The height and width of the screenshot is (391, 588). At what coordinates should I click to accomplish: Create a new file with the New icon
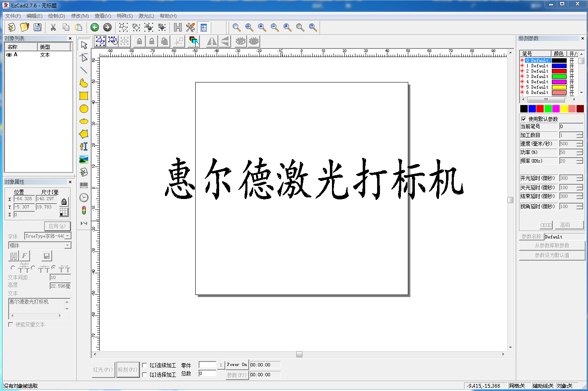pos(11,27)
